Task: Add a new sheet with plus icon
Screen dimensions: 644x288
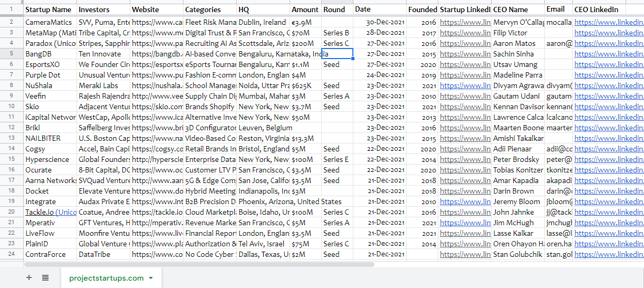Action: coord(29,278)
